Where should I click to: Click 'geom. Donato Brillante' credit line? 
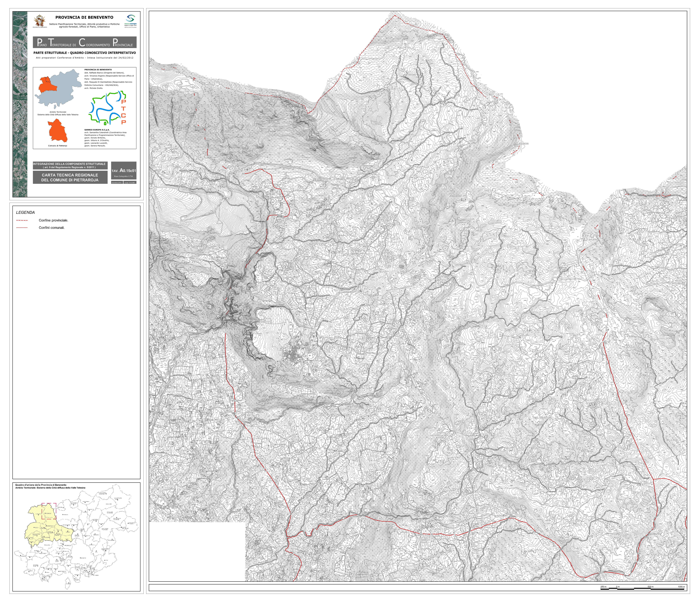coord(95,138)
